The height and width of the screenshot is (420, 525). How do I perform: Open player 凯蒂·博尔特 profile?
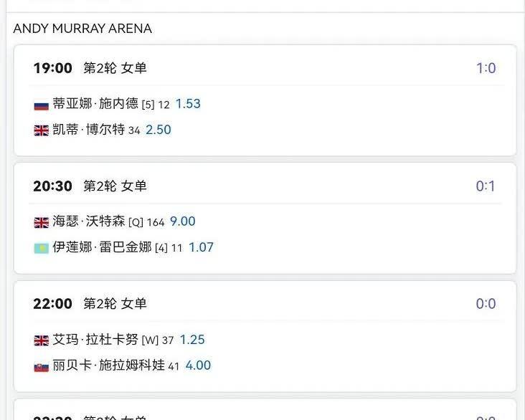89,129
